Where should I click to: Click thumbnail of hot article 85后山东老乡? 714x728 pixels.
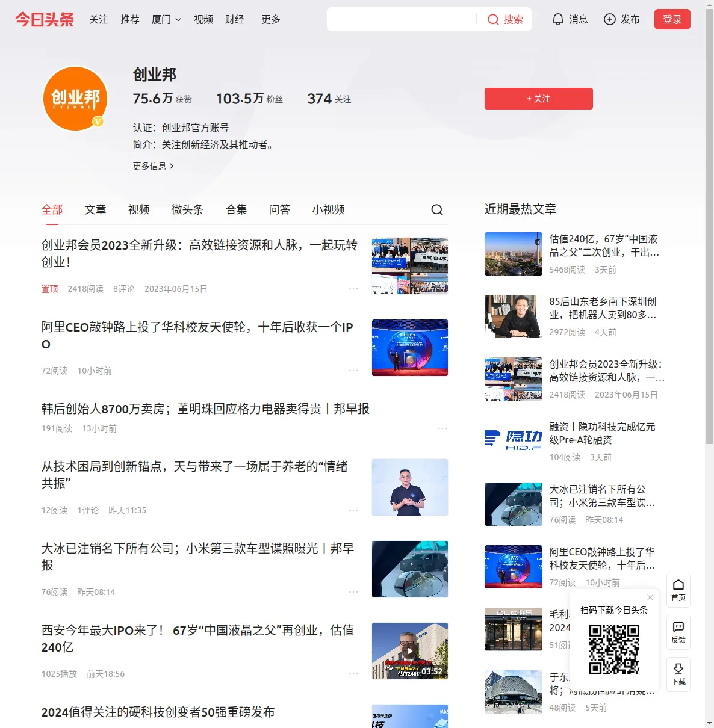pos(514,316)
